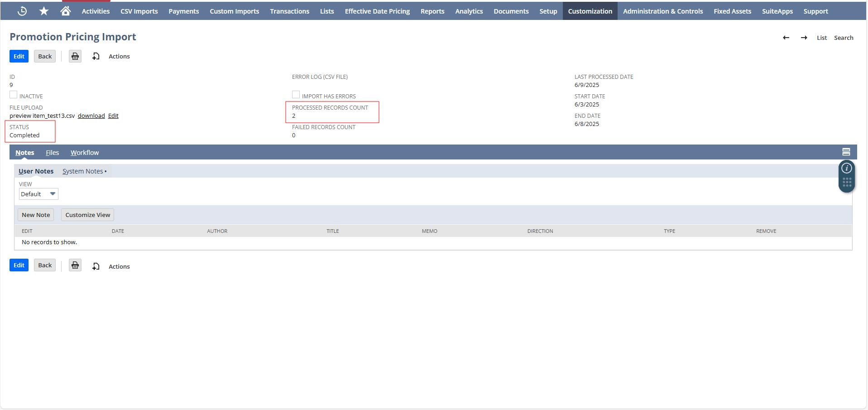This screenshot has height=410, width=868.
Task: Open the Support menu
Action: pyautogui.click(x=816, y=11)
